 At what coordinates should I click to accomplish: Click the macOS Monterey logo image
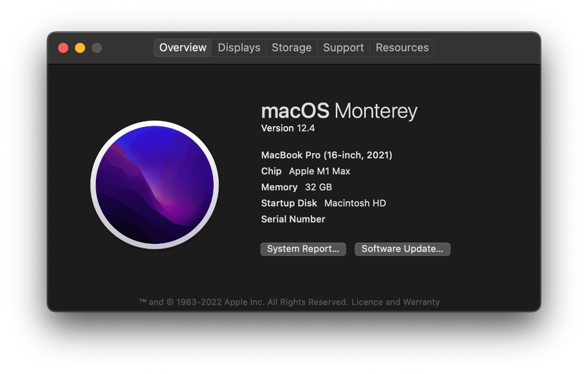[x=154, y=184]
